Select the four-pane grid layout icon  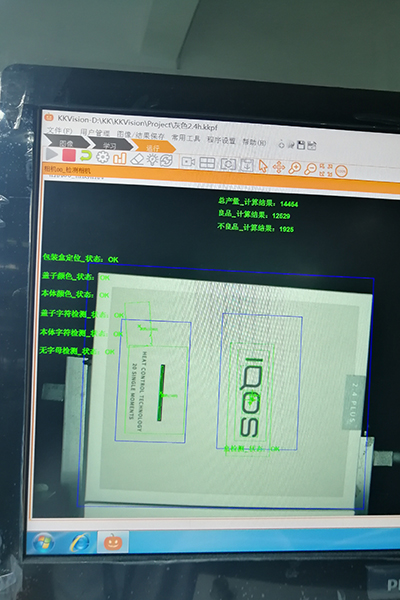(x=207, y=163)
